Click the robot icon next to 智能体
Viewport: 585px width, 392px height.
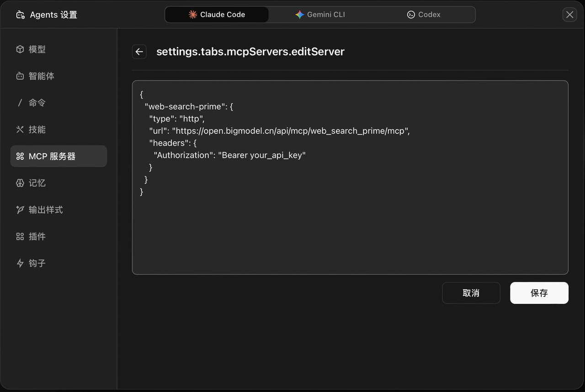(20, 76)
